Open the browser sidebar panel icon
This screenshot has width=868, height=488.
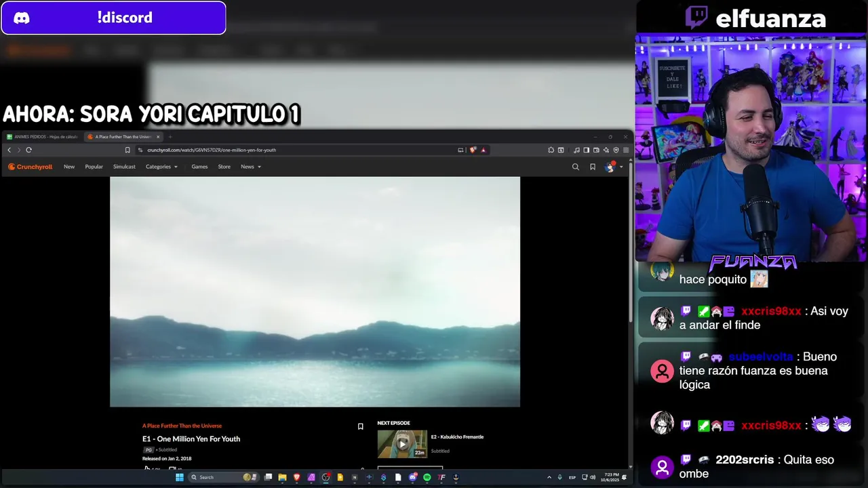587,150
